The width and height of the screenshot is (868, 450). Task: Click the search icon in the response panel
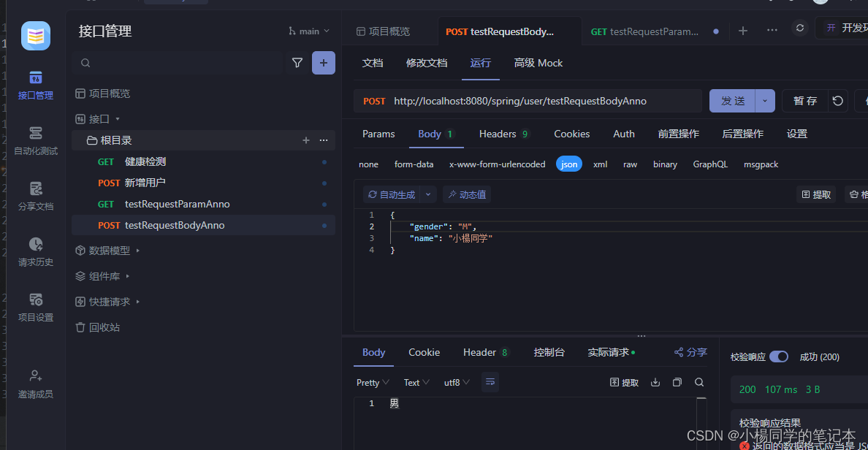[x=699, y=381]
